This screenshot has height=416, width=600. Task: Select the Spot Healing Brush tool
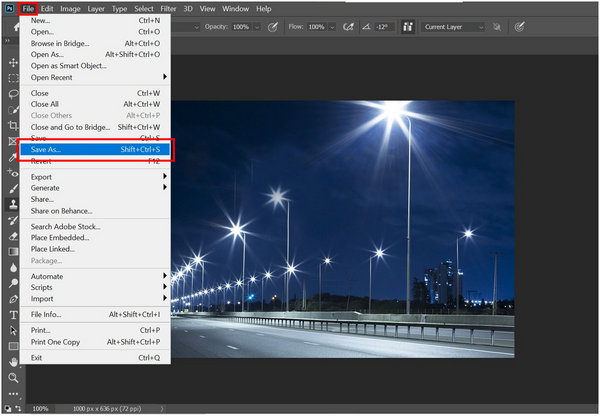(x=13, y=173)
